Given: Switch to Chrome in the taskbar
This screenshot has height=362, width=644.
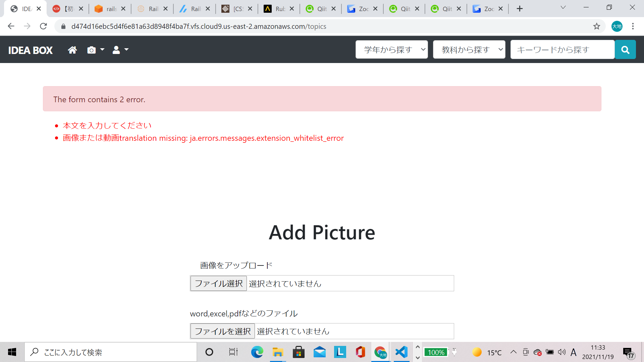Looking at the screenshot, I should coord(380,352).
